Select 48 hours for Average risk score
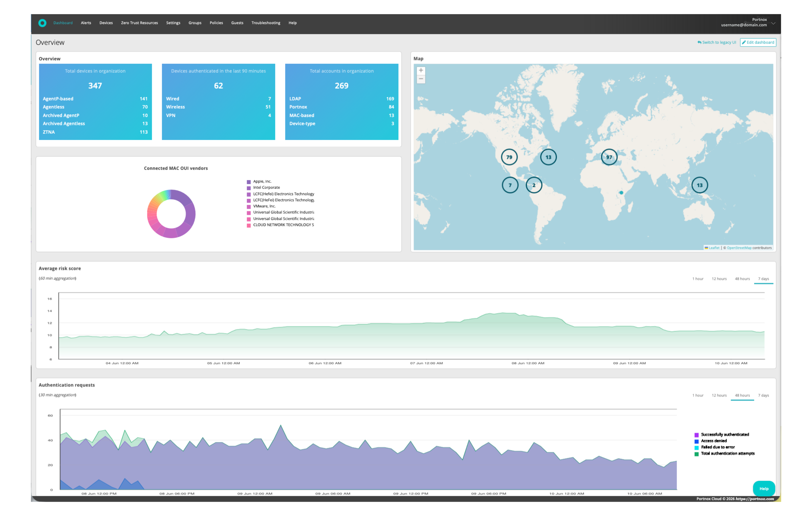Screen dimensions: 812x516 [x=742, y=279]
